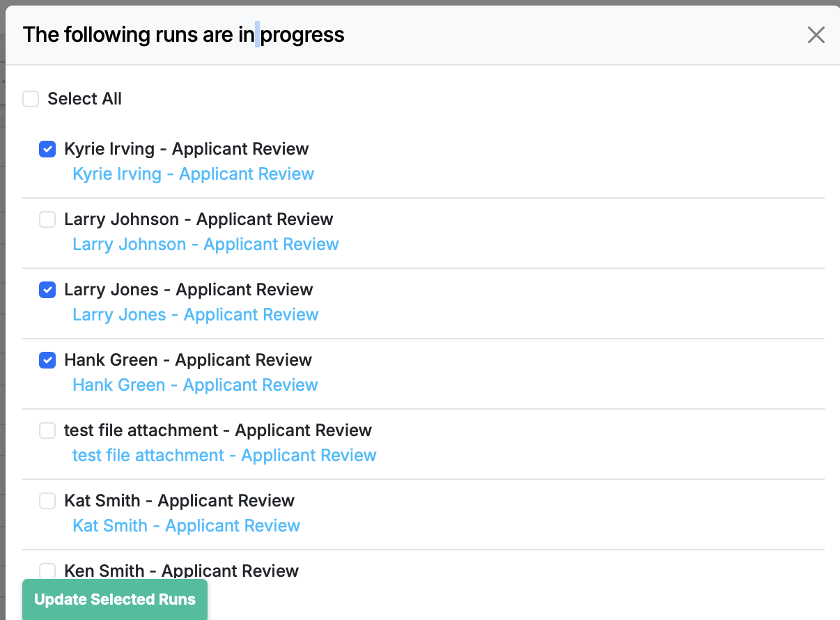Close the runs in progress dialog
This screenshot has height=620, width=840.
[816, 35]
